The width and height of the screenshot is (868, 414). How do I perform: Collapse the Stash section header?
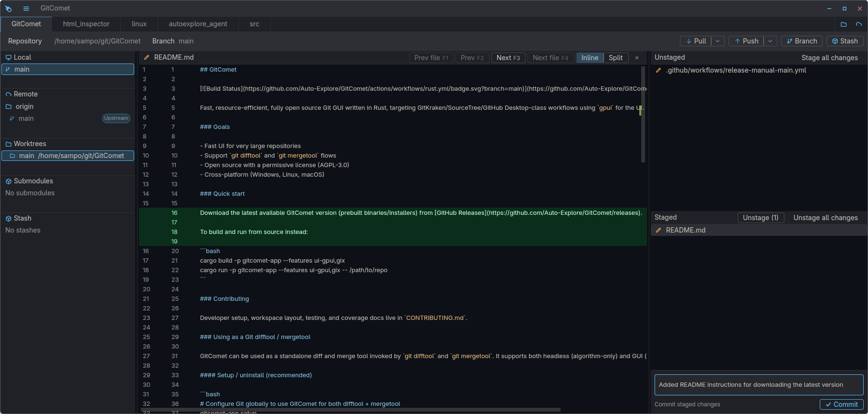(68, 218)
